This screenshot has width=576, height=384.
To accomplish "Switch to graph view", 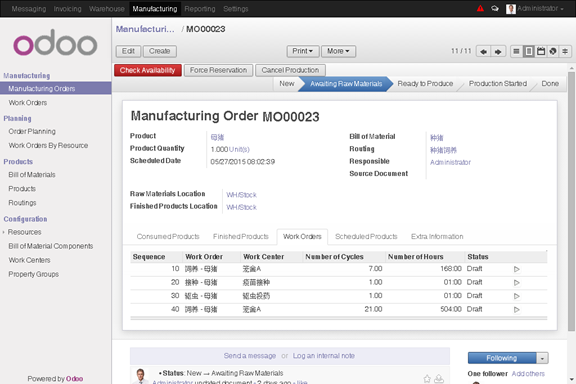I will [553, 51].
